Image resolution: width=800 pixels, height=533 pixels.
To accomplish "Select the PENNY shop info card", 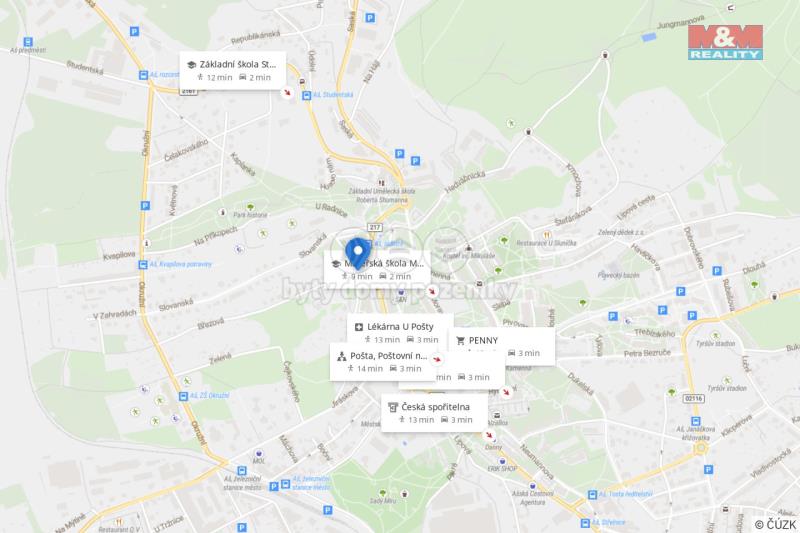I will point(502,346).
